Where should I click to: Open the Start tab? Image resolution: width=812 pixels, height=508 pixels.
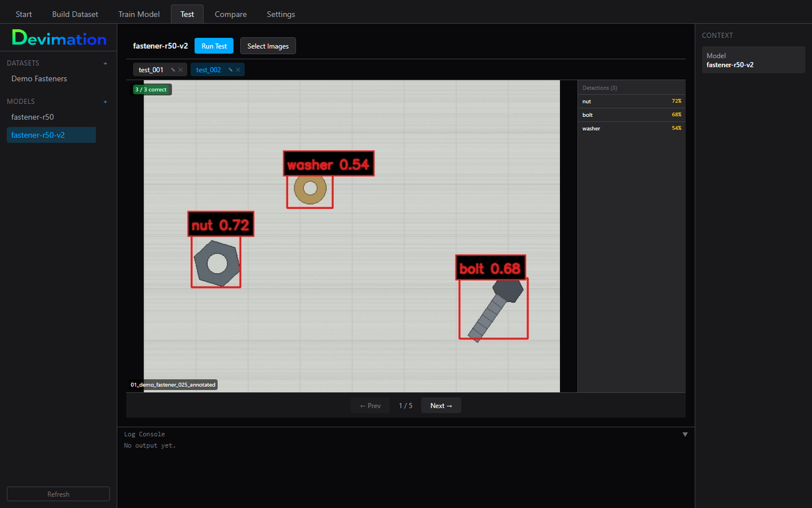24,14
